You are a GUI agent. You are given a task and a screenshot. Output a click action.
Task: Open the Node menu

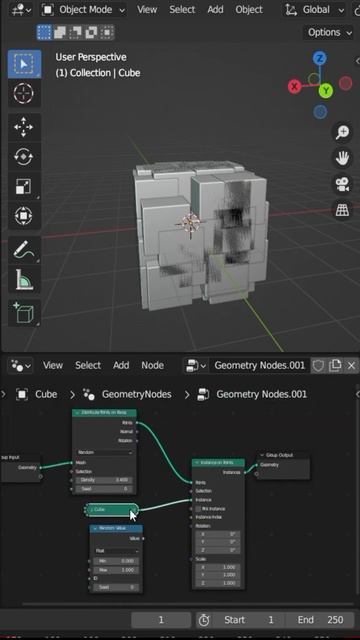click(x=152, y=365)
